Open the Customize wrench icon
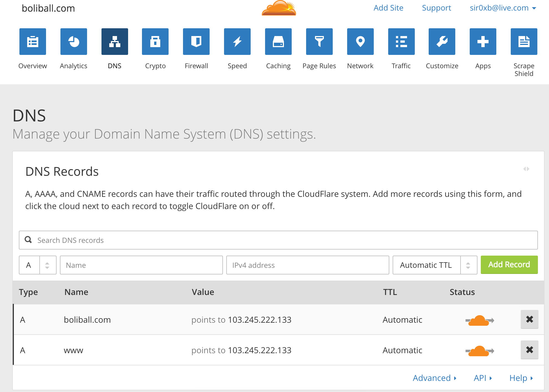This screenshot has height=392, width=549. point(442,42)
